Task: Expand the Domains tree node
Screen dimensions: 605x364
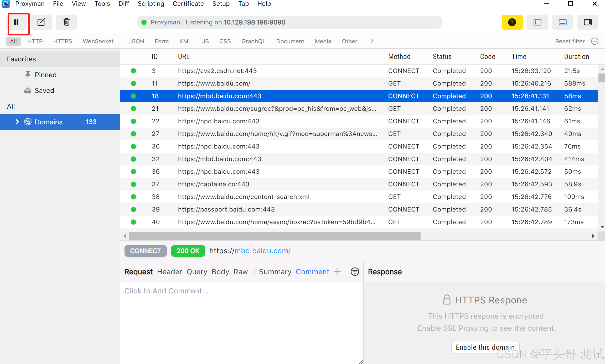Action: (x=17, y=122)
